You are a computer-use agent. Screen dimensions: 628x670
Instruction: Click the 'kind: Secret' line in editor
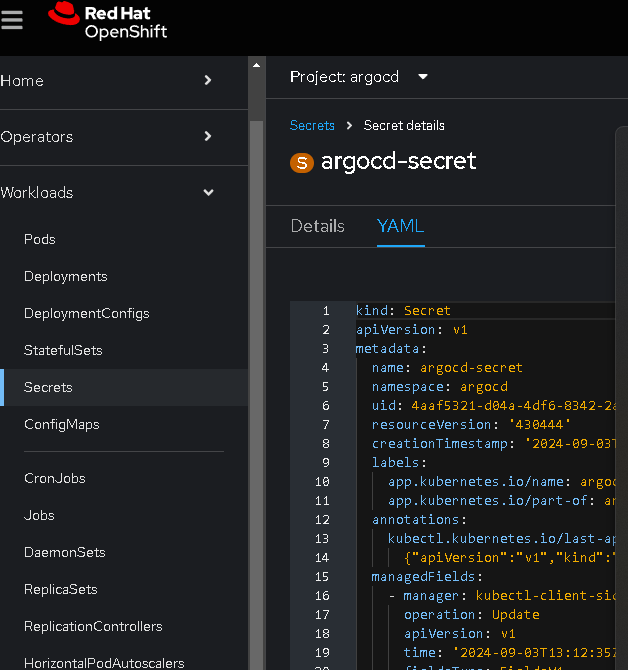(403, 311)
